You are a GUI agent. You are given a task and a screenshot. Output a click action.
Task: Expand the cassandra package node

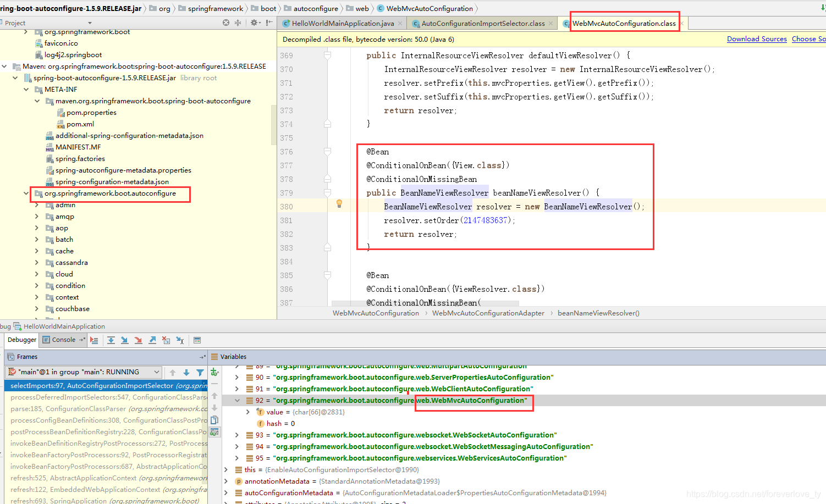tap(37, 263)
